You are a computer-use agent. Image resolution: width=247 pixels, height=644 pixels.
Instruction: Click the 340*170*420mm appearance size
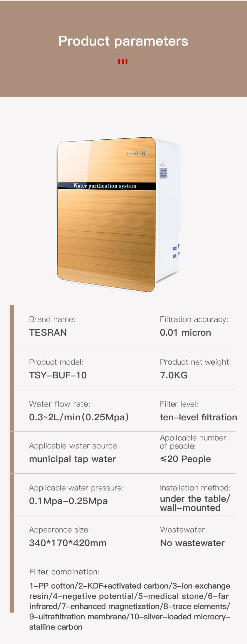(68, 543)
